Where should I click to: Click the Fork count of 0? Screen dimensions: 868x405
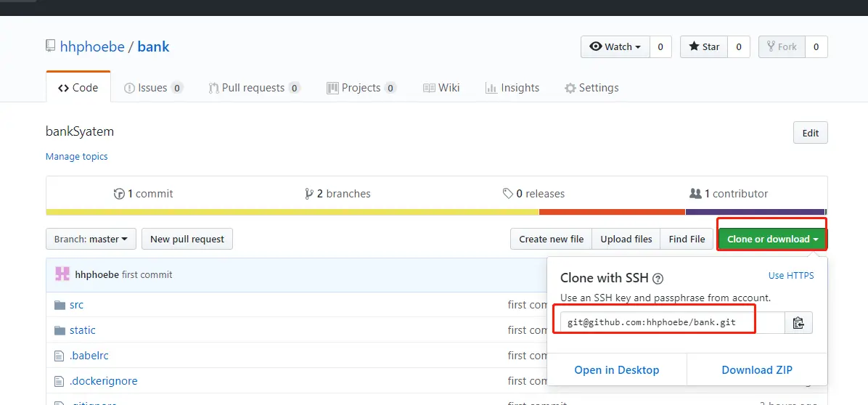(x=816, y=47)
